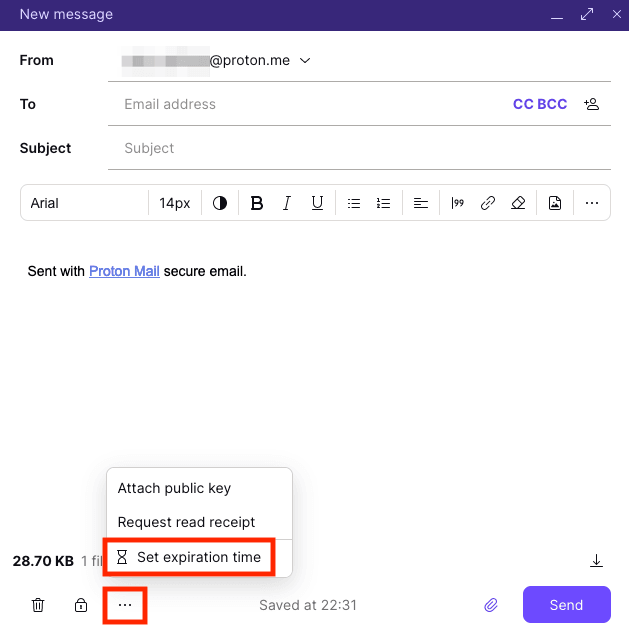The image size is (629, 631).
Task: Delete draft with the trash icon
Action: (38, 605)
